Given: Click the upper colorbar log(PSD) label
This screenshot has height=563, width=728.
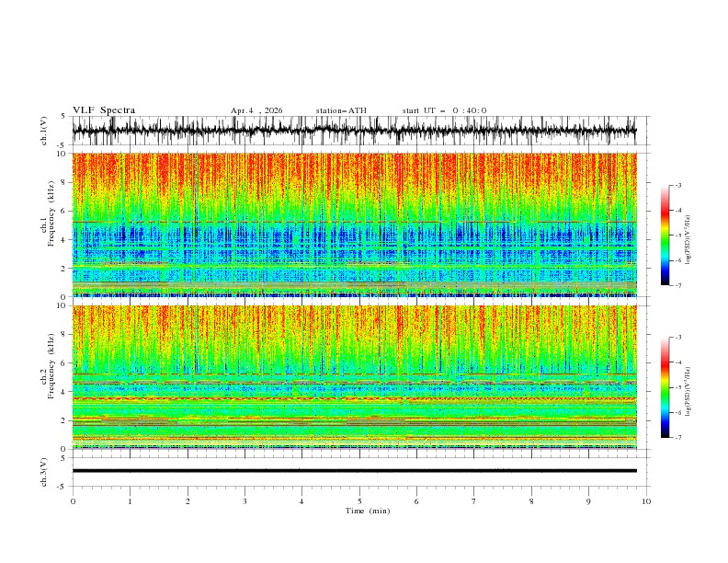Looking at the screenshot, I should click(x=688, y=240).
